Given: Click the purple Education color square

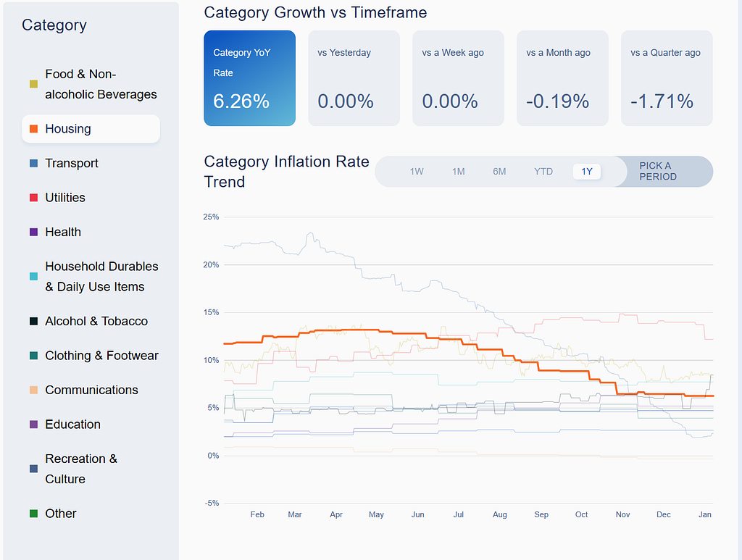Looking at the screenshot, I should click(33, 425).
